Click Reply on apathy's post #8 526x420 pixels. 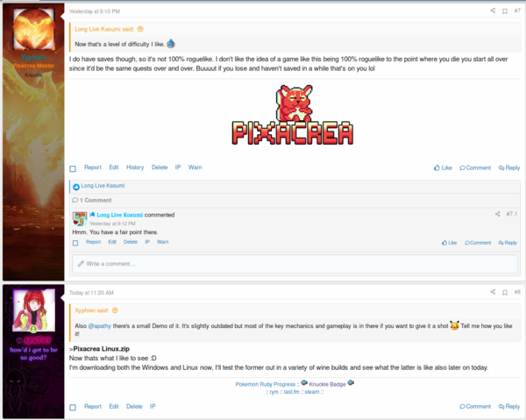pos(508,406)
